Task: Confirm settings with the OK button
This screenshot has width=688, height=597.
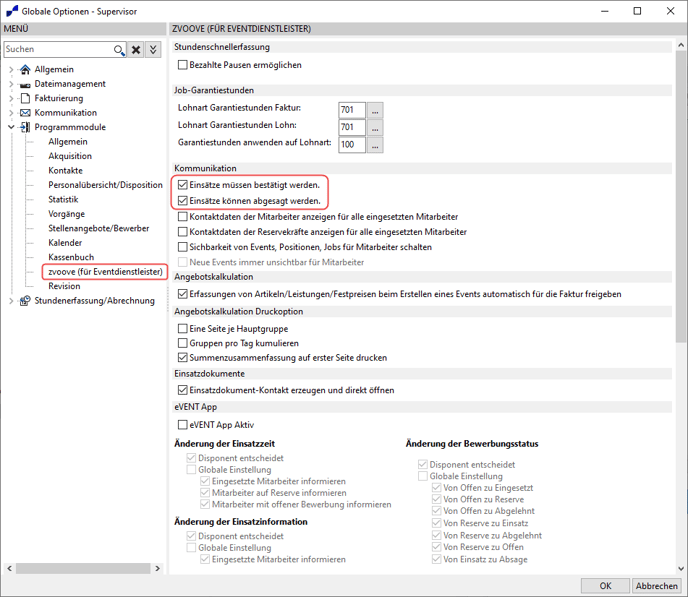Action: pos(605,586)
